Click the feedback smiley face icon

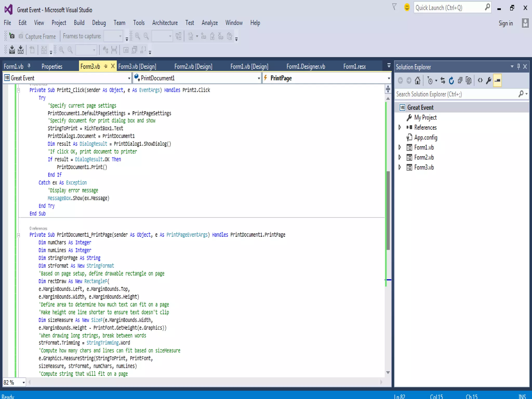[x=407, y=7]
